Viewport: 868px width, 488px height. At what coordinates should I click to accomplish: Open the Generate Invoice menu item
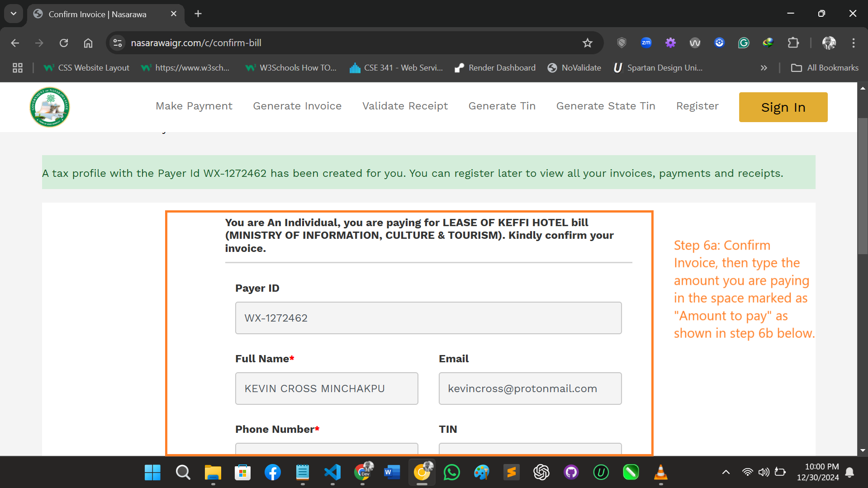tap(297, 106)
